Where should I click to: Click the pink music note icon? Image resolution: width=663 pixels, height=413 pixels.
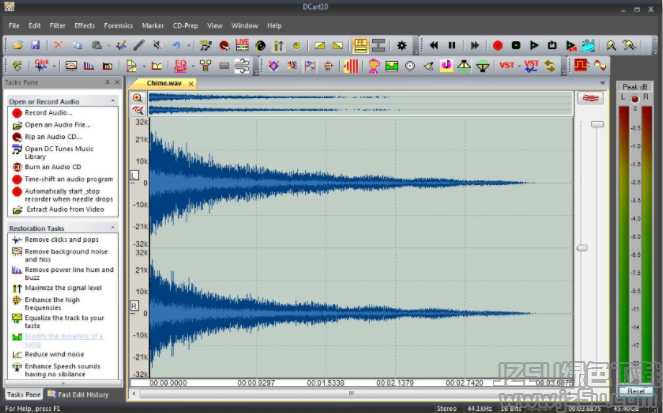click(446, 66)
